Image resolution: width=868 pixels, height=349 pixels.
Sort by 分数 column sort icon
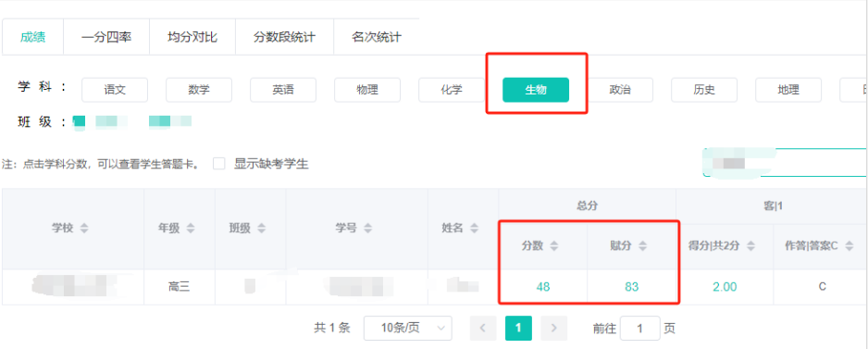click(553, 246)
